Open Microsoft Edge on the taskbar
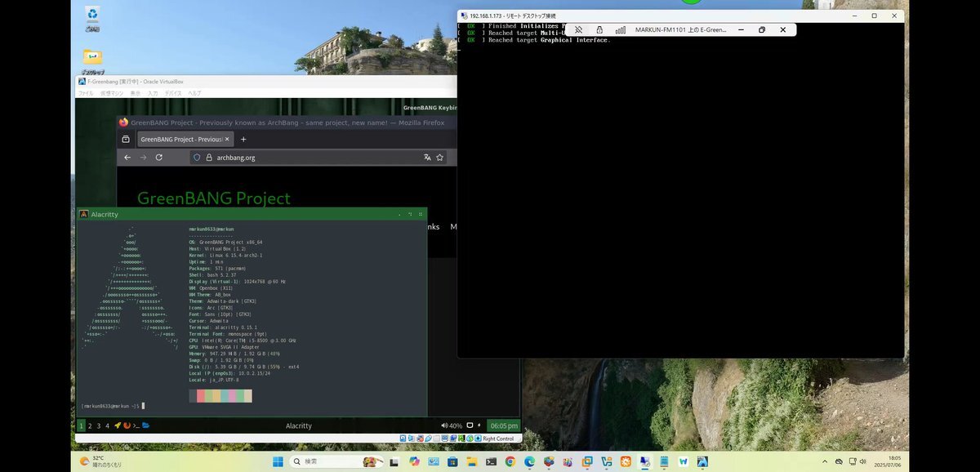Viewport: 980px width, 472px height. point(529,462)
